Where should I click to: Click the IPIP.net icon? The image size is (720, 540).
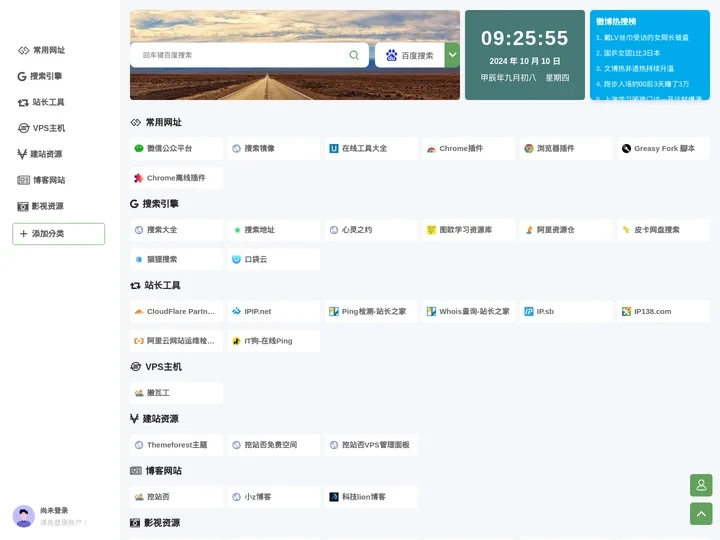(236, 311)
